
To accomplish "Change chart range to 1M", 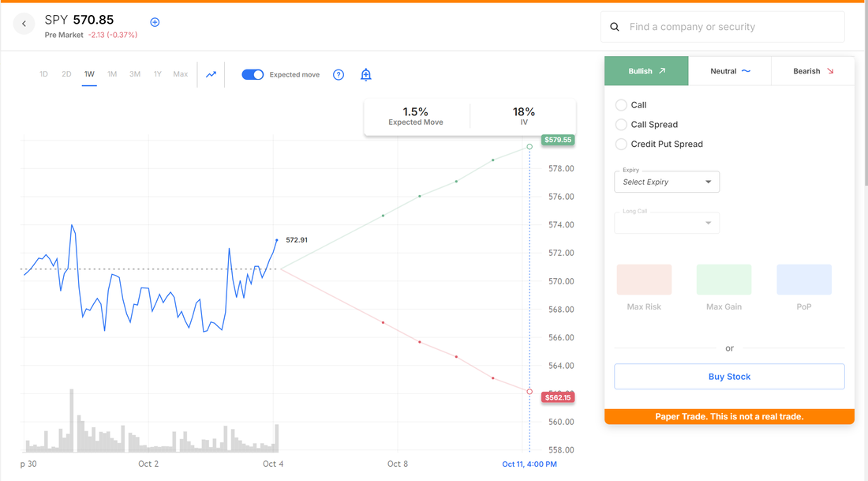I will pos(112,74).
